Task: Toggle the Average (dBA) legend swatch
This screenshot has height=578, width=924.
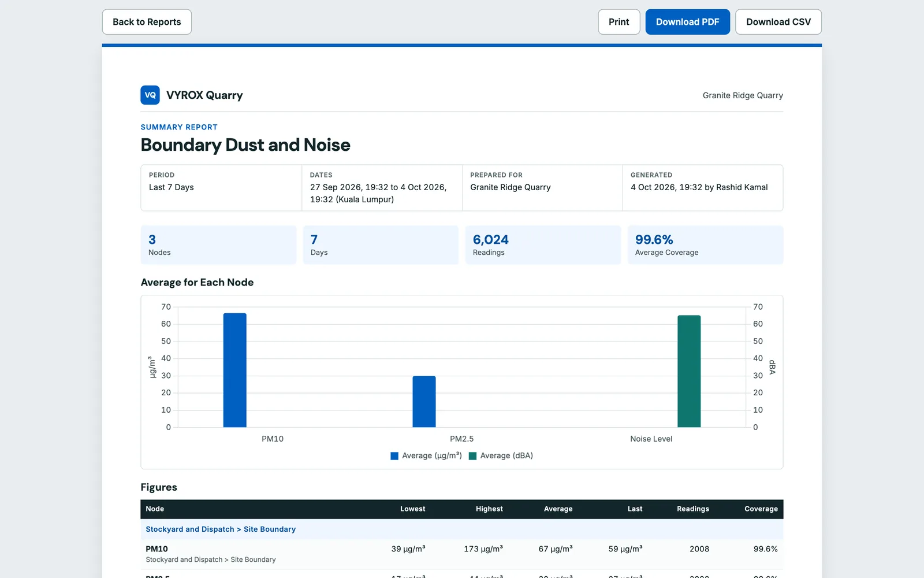Action: tap(473, 456)
